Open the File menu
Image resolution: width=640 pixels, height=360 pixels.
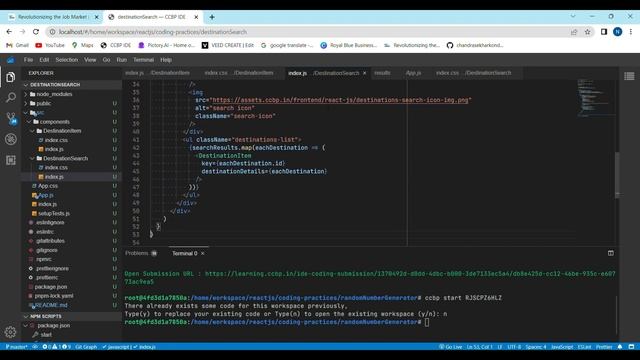(28, 60)
